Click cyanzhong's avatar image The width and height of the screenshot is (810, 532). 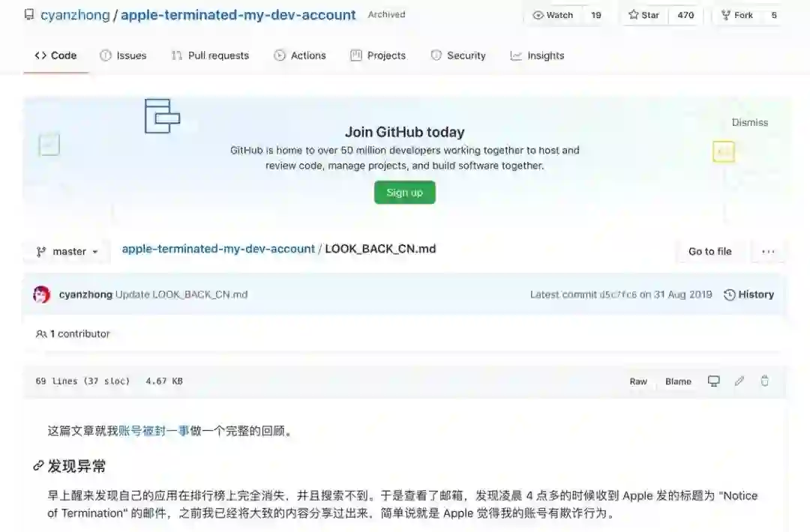41,294
